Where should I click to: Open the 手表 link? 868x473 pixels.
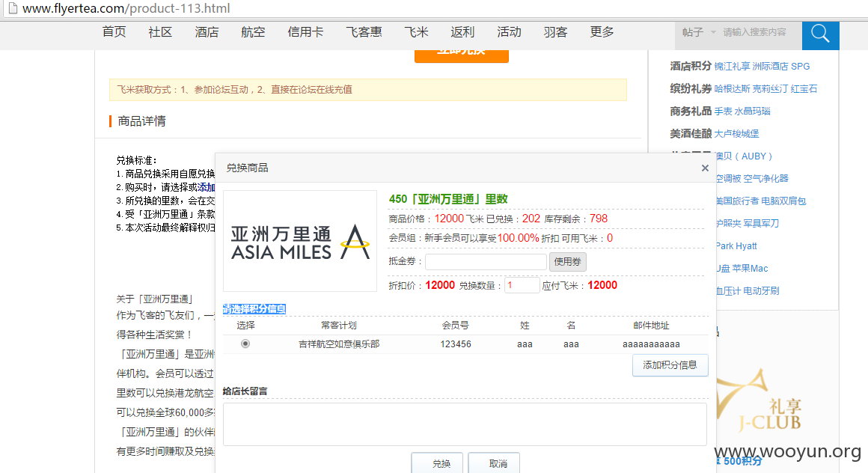coord(723,111)
